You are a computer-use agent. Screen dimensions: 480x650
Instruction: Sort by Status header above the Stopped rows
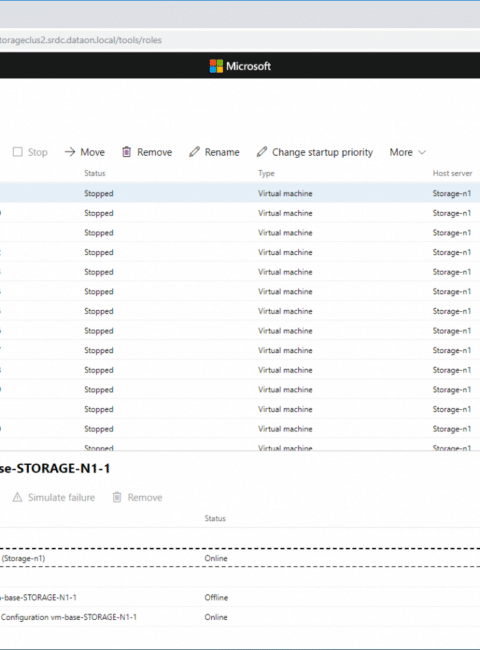pyautogui.click(x=95, y=173)
